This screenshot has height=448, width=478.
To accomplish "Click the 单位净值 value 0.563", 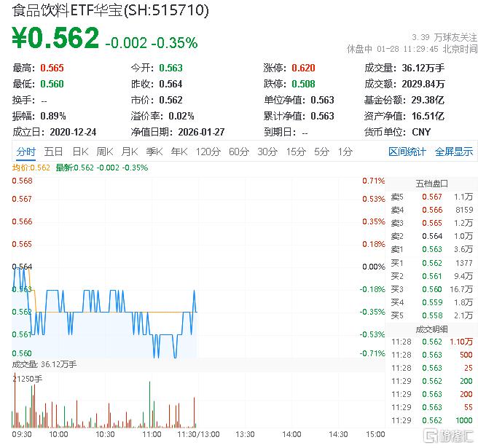I will pos(323,100).
